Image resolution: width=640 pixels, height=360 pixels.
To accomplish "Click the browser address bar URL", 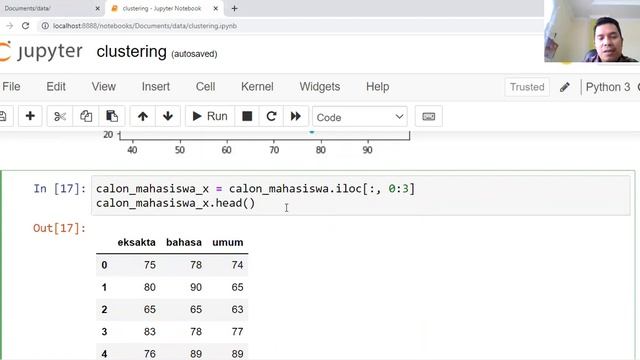I will [x=145, y=26].
